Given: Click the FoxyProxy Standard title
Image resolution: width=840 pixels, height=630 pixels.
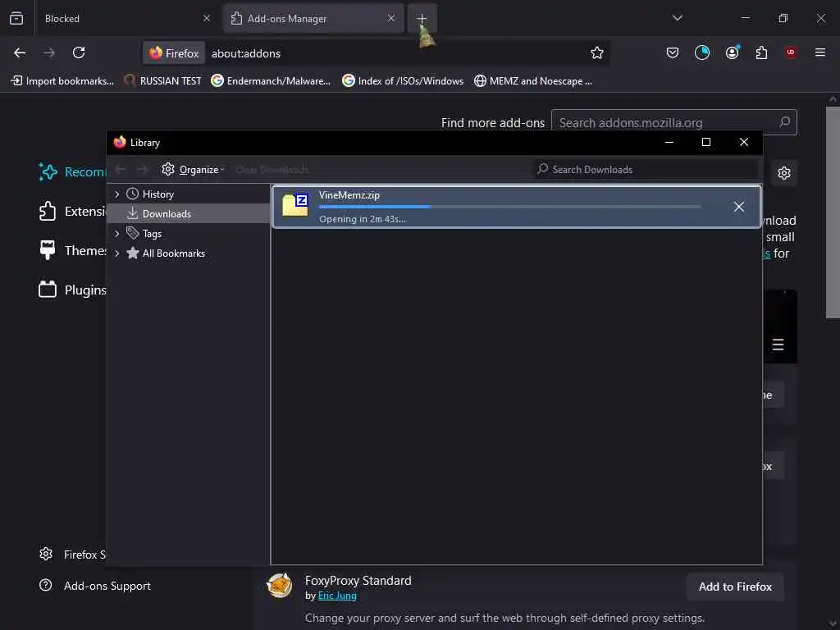Looking at the screenshot, I should (358, 581).
